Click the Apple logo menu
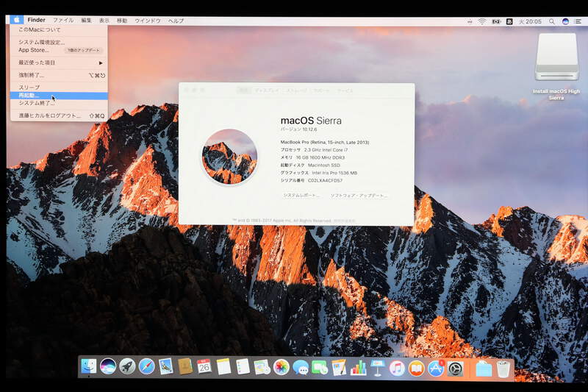The width and height of the screenshot is (588, 392). click(16, 20)
